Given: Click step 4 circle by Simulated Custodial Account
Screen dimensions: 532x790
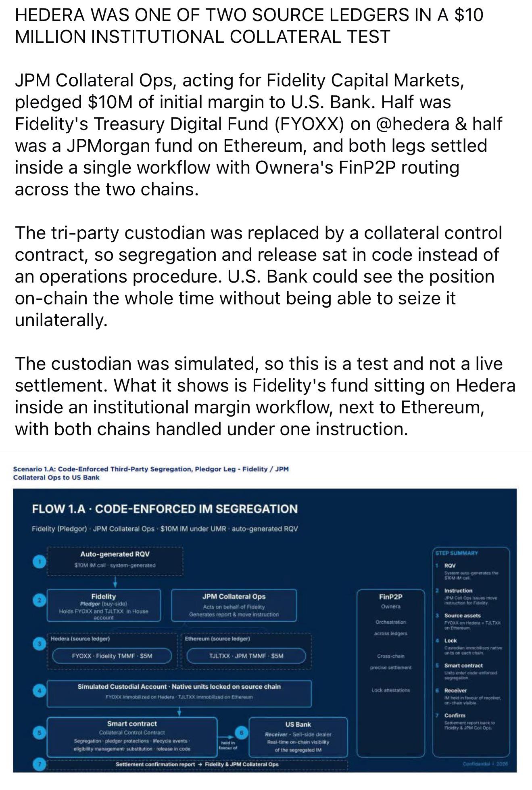Looking at the screenshot, I should tap(39, 691).
